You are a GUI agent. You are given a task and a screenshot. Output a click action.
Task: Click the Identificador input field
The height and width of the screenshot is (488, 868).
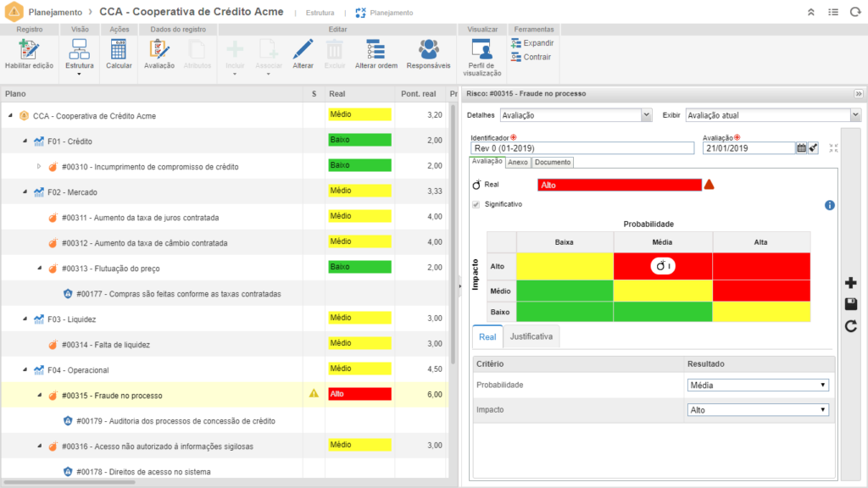581,147
